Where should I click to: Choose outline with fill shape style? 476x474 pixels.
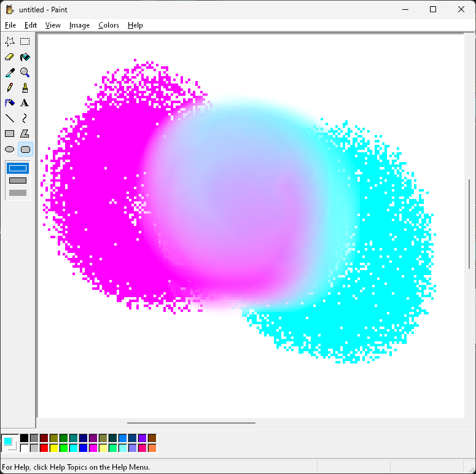[x=18, y=181]
